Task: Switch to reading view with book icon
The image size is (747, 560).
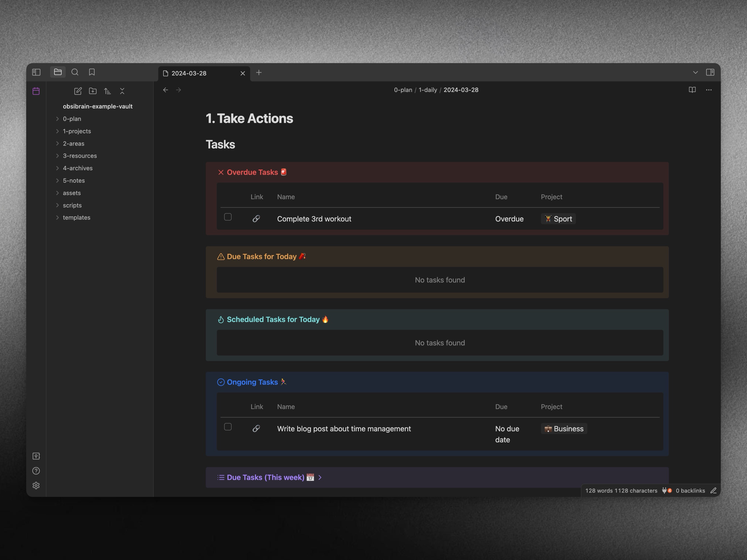Action: click(692, 90)
